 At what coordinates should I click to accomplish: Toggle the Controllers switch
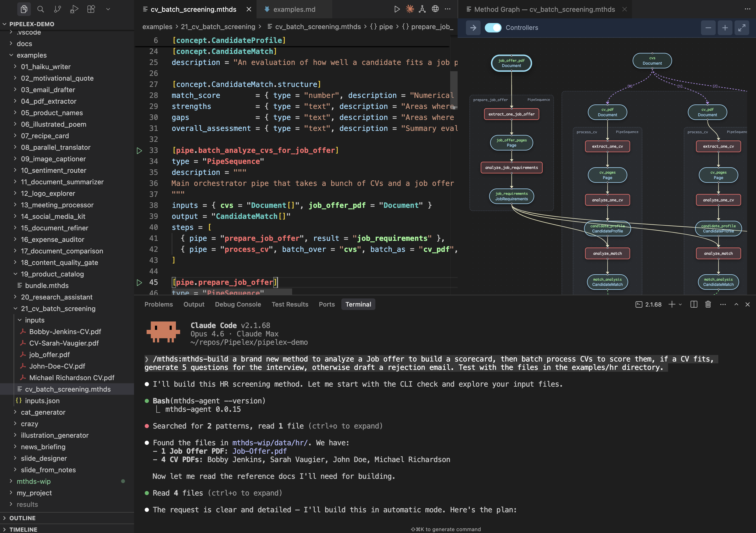coord(493,28)
